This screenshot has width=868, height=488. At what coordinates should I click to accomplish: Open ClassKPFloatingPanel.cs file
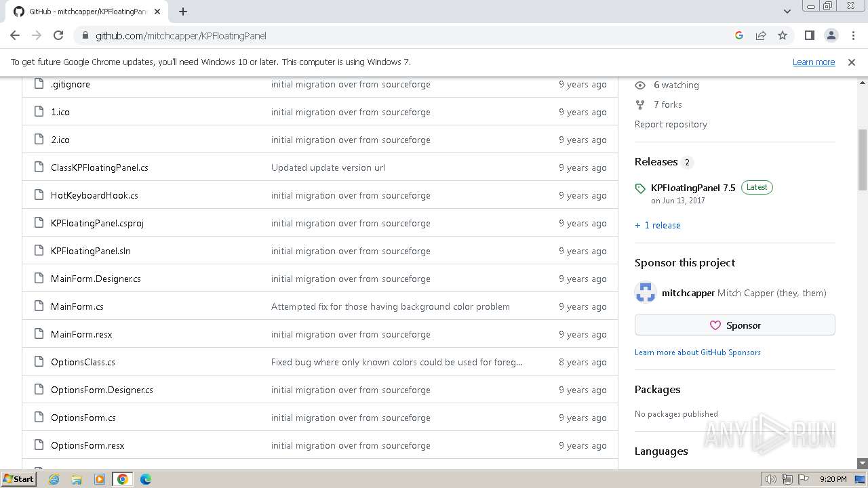click(x=100, y=167)
